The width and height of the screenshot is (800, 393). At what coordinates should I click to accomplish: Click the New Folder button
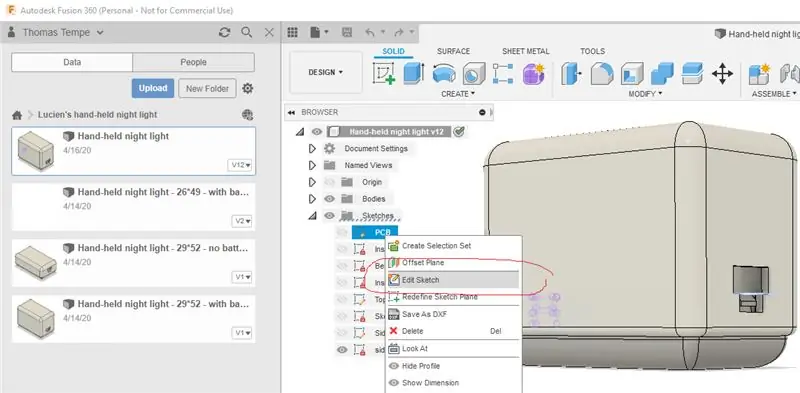pyautogui.click(x=207, y=88)
